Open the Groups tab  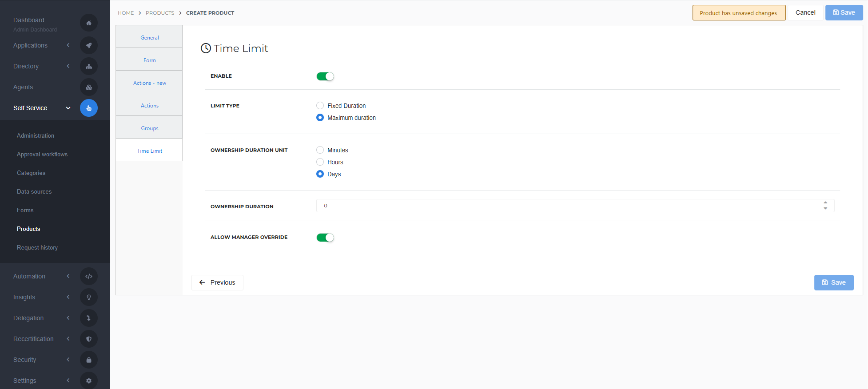coord(150,128)
